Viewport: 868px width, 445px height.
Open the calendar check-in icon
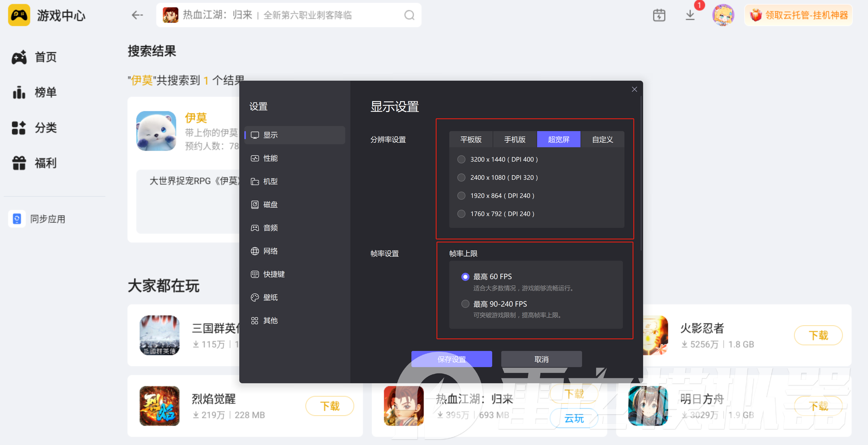pos(659,15)
